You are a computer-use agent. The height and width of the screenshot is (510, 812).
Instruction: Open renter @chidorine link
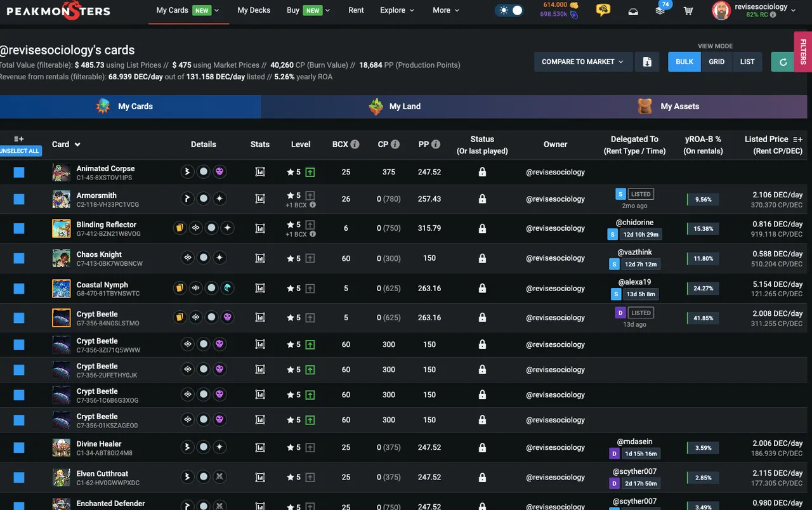point(634,223)
